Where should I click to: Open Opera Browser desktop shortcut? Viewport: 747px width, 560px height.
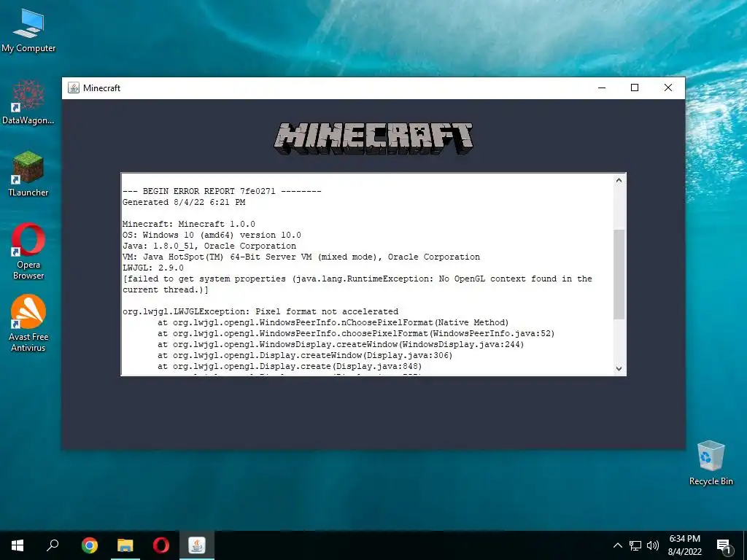pos(28,251)
